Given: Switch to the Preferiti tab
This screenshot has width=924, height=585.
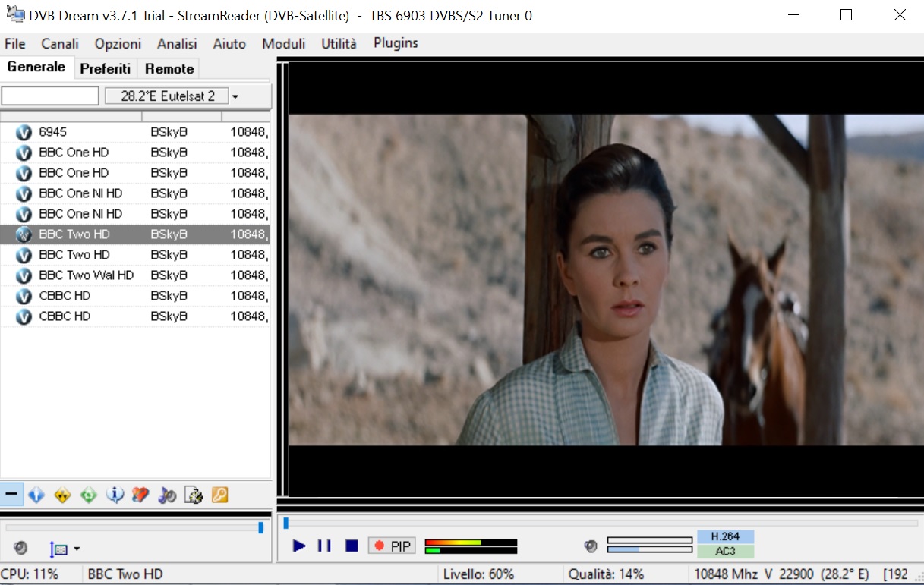Looking at the screenshot, I should pos(106,68).
